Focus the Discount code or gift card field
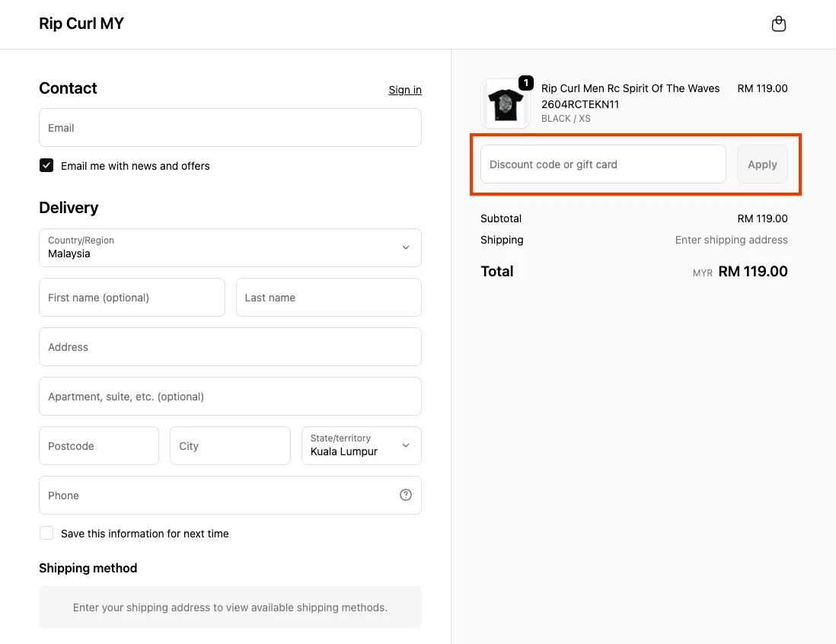This screenshot has width=836, height=644. pos(603,164)
